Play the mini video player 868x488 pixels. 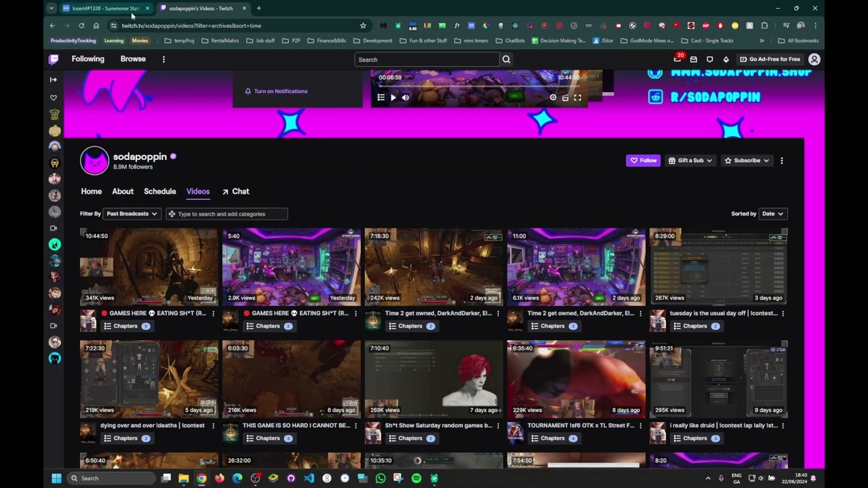tap(393, 98)
